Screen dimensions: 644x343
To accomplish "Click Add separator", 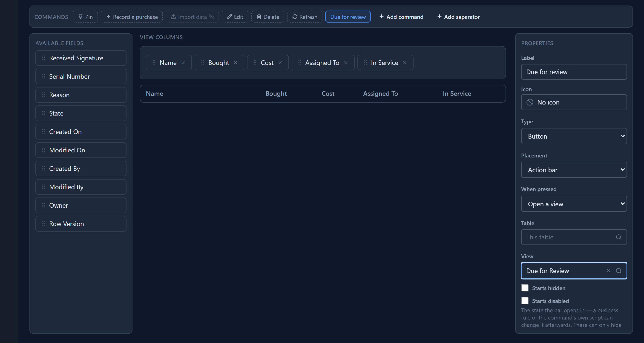I will pyautogui.click(x=458, y=17).
